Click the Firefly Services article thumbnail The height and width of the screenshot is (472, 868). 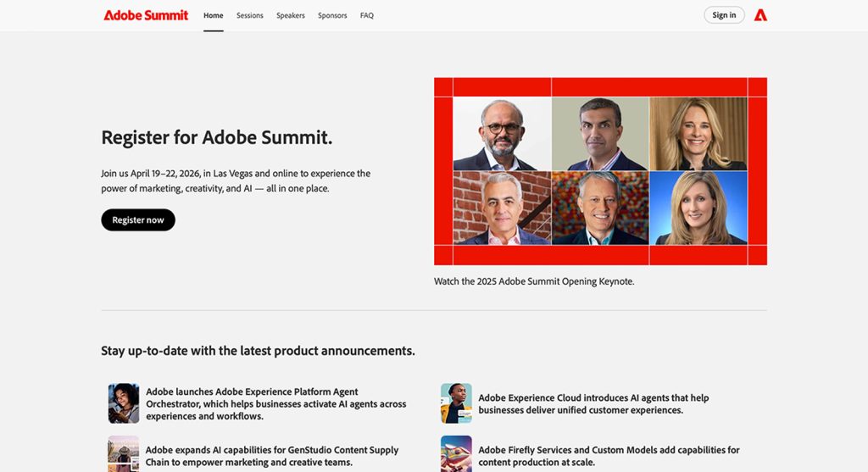click(456, 453)
